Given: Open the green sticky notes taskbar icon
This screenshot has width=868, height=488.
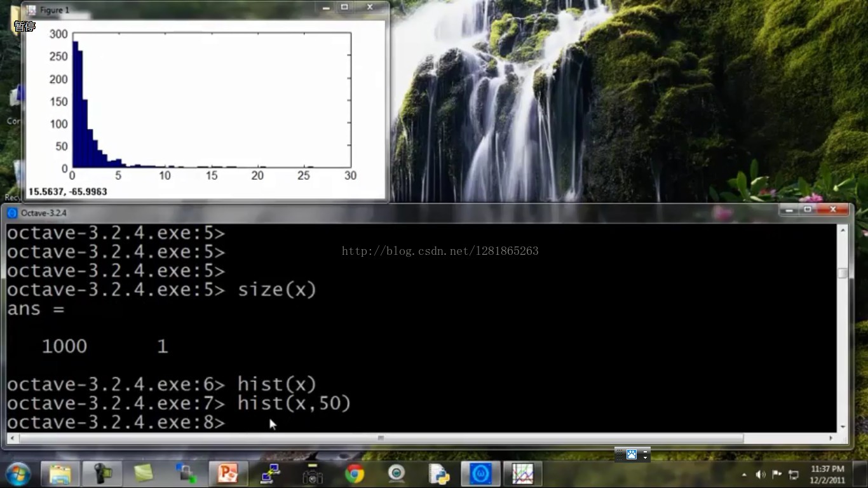Looking at the screenshot, I should coord(144,474).
